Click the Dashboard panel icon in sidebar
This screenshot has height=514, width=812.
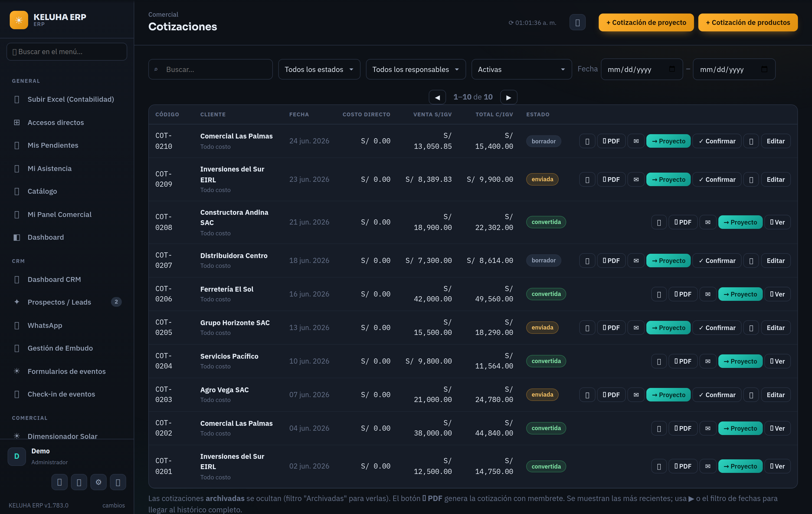click(x=17, y=237)
